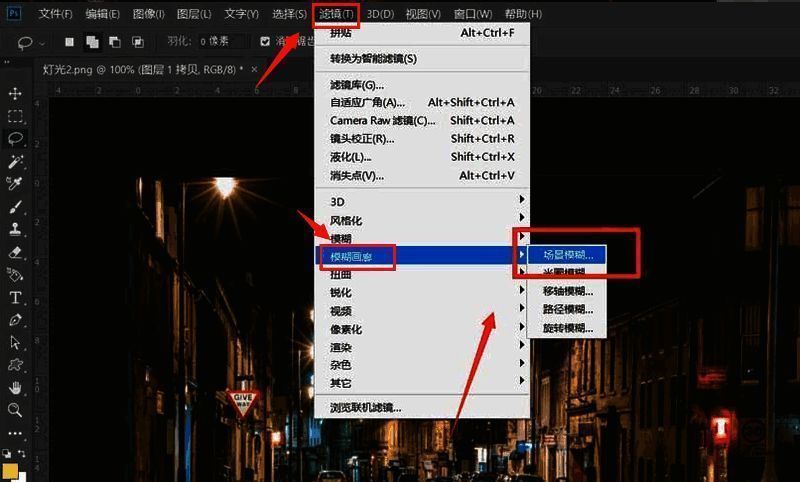The height and width of the screenshot is (482, 800).
Task: Select the Lasso tool in the toolbox
Action: point(15,139)
